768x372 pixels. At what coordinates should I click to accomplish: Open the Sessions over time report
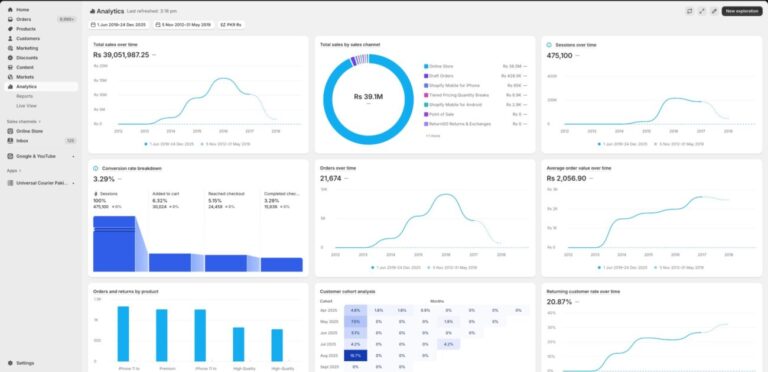click(x=576, y=45)
